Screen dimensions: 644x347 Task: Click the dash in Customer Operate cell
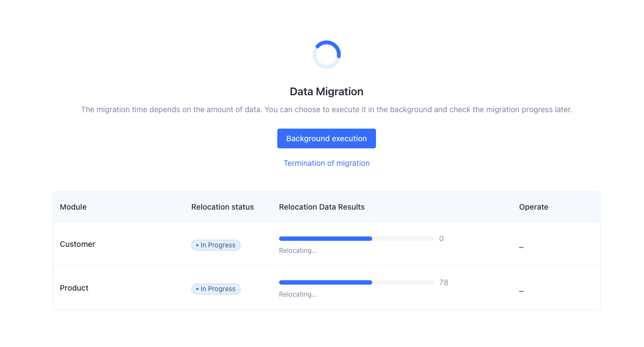[521, 247]
